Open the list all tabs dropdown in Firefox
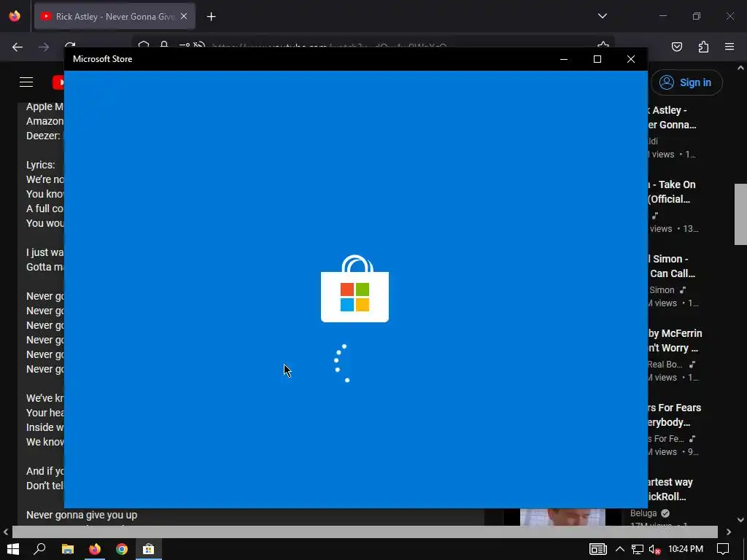Viewport: 747px width, 560px height. click(602, 16)
